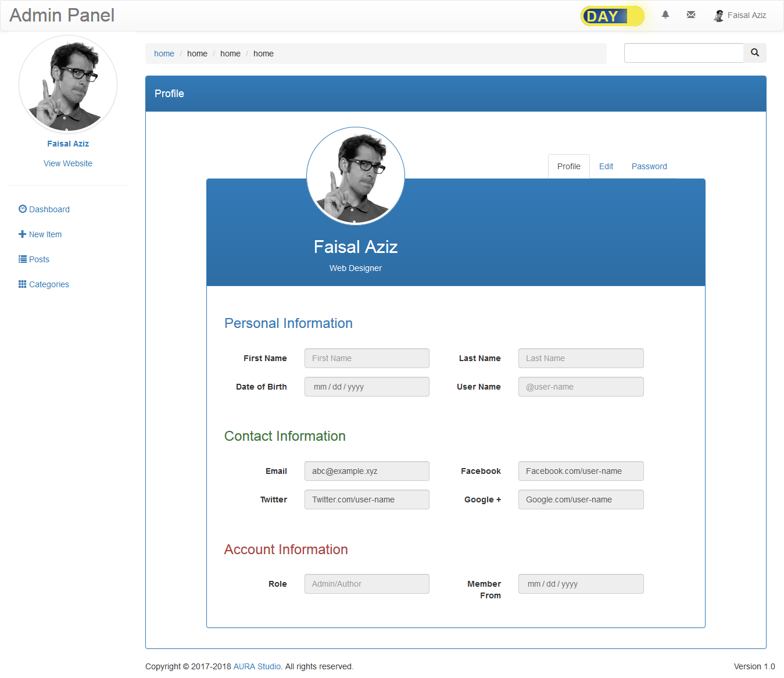Screen dimensions: 784x678
Task: Click the plus icon next to New Item
Action: [22, 234]
